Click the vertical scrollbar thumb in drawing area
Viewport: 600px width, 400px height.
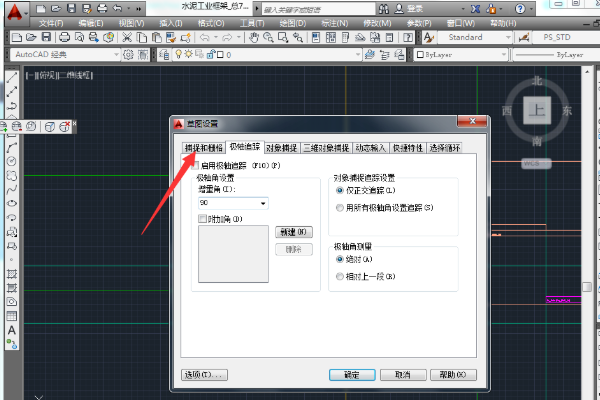tap(587, 287)
